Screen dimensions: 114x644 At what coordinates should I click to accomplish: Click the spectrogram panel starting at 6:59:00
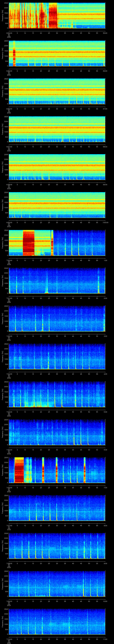[57, 205]
